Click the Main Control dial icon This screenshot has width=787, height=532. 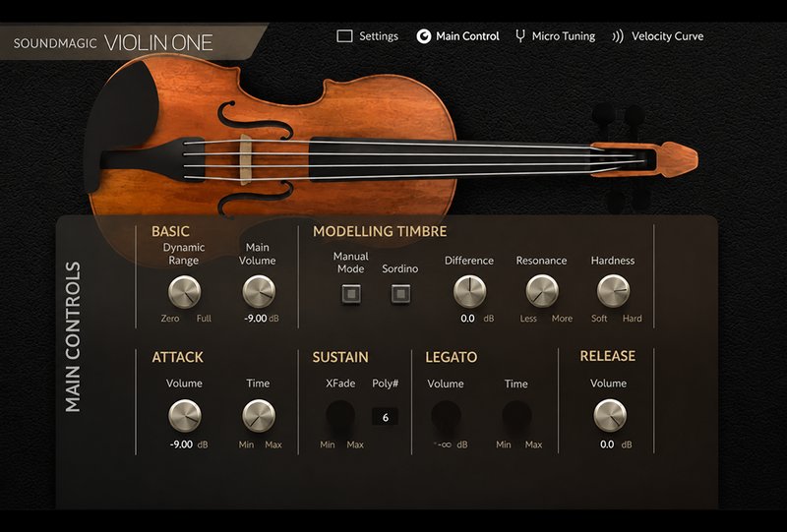[424, 36]
